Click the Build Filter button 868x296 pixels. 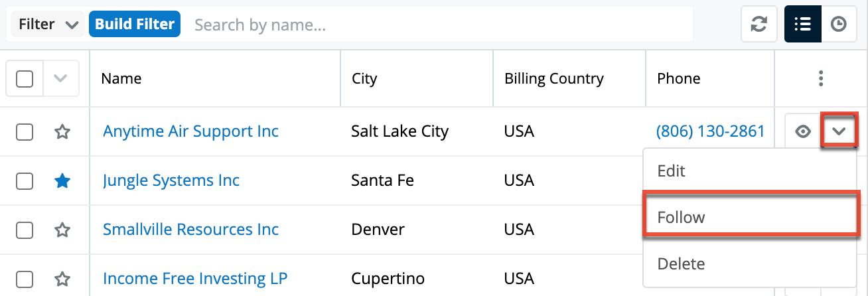(x=135, y=25)
